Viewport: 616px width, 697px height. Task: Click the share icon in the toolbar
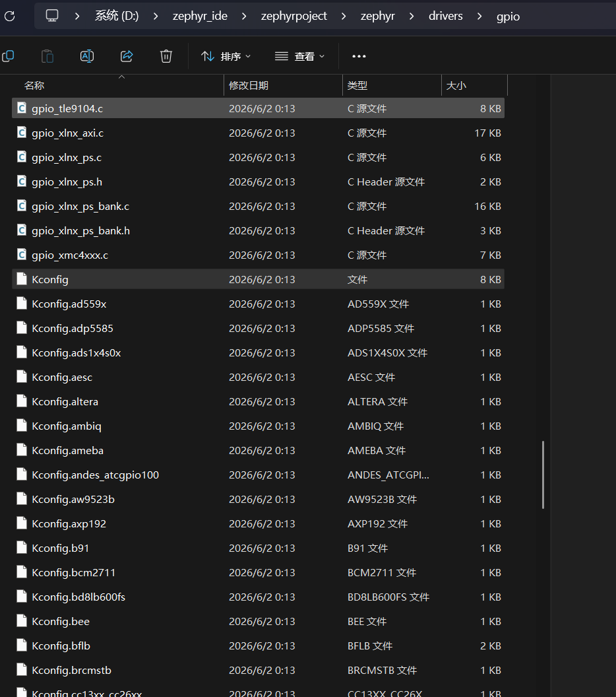click(x=127, y=57)
